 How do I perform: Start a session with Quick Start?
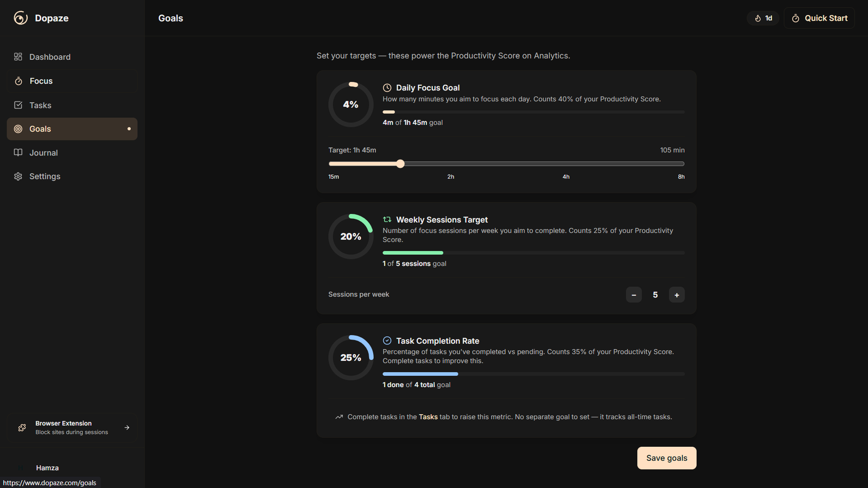(819, 18)
